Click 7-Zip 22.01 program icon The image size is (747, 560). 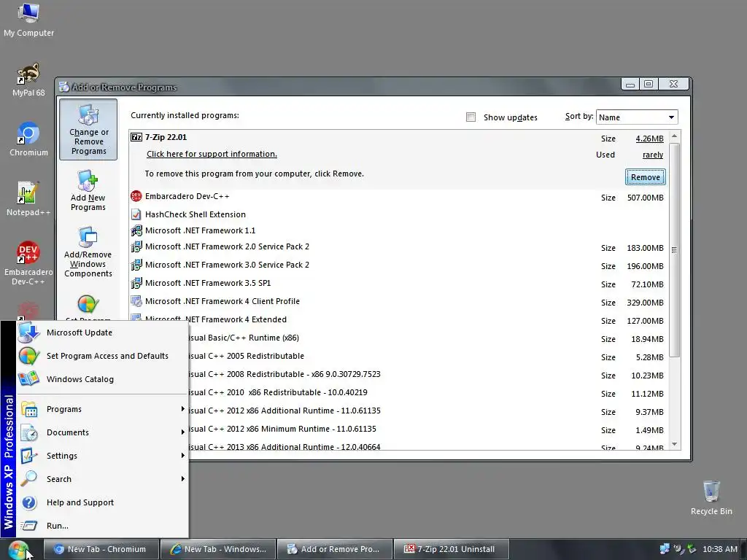pos(136,137)
